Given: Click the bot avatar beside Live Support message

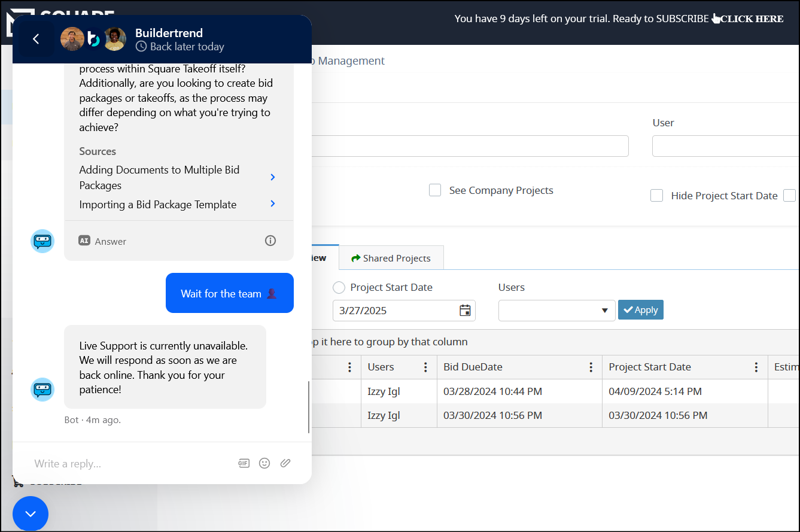Looking at the screenshot, I should [42, 390].
